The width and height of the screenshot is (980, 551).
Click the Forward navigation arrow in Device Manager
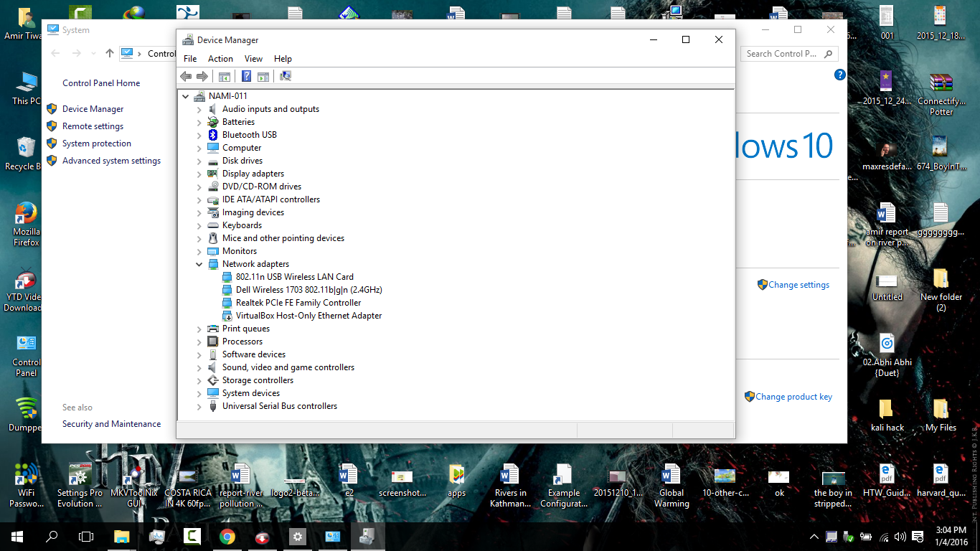[202, 76]
